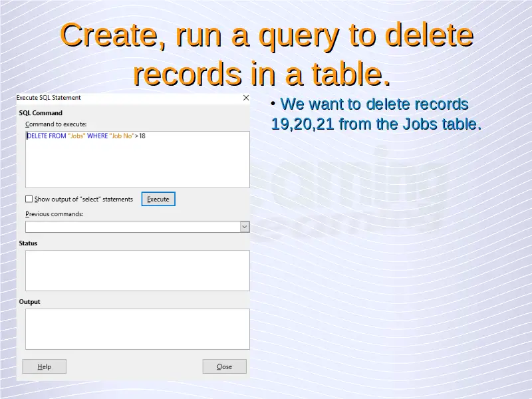Click the "Jobs" table name in the query
Screen dimensions: 532x399
tap(76, 136)
